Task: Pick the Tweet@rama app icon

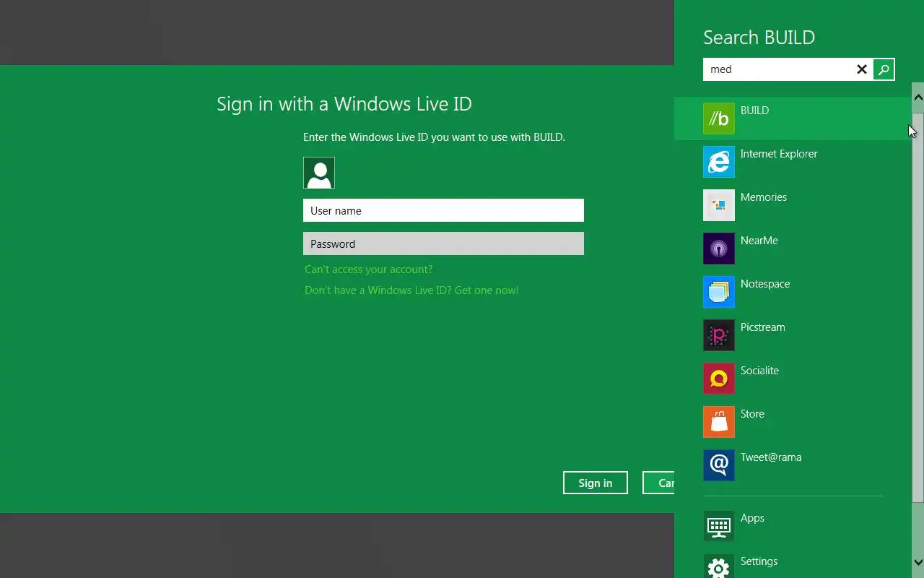Action: tap(719, 465)
